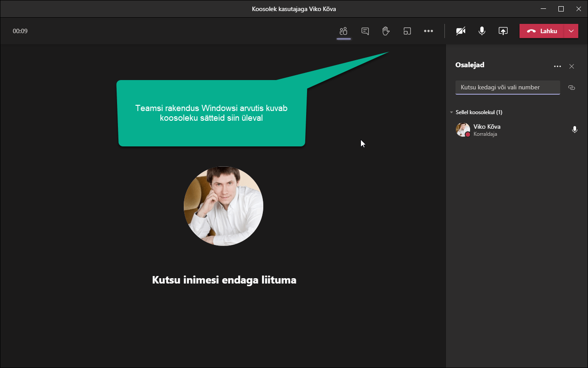Click Viko Kõva's microphone icon in list
Screen dimensions: 588x368
pyautogui.click(x=574, y=130)
